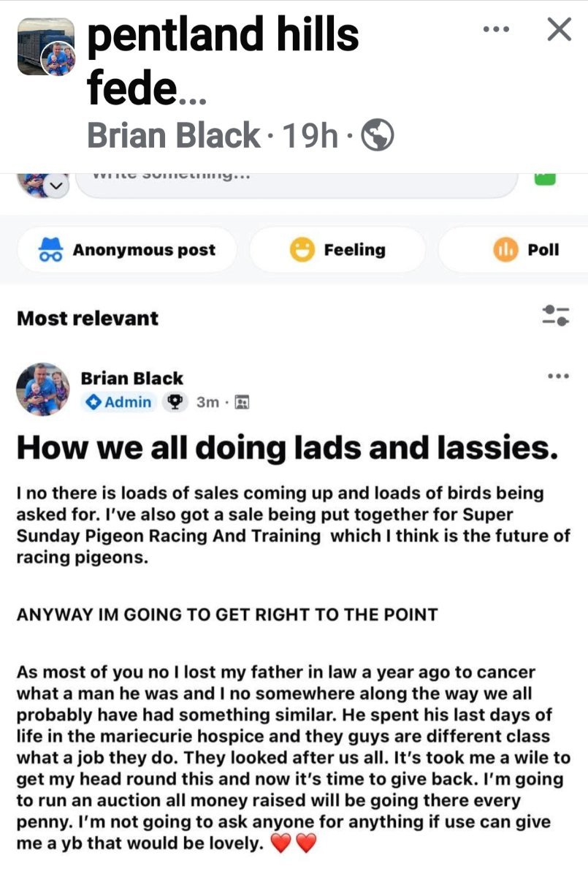
Task: Open the three-dot menu in the header
Action: (x=497, y=30)
